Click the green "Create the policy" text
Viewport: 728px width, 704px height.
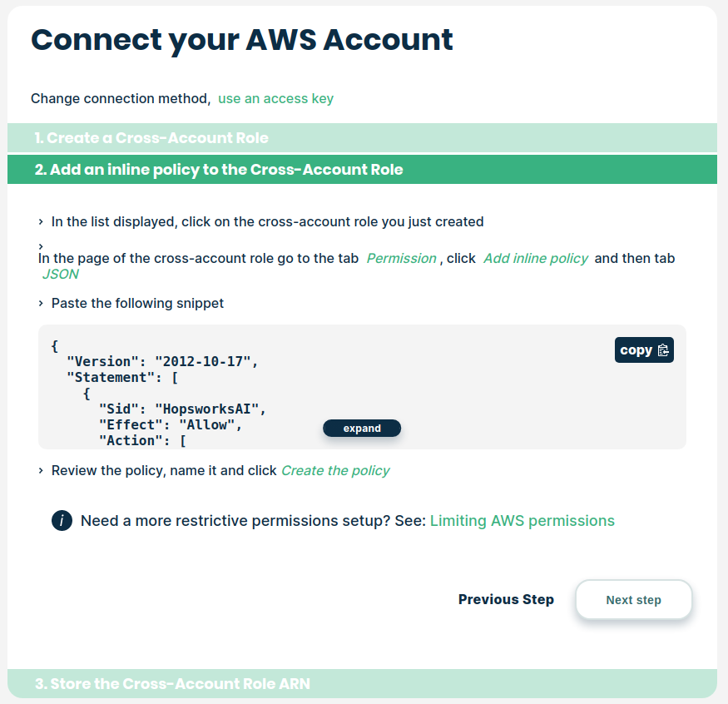335,471
